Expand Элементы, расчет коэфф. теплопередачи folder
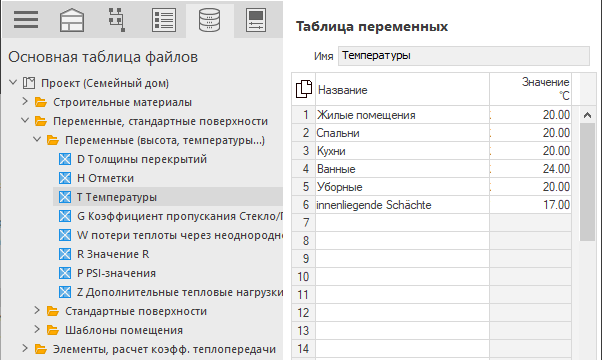The height and width of the screenshot is (360, 602). tap(25, 348)
